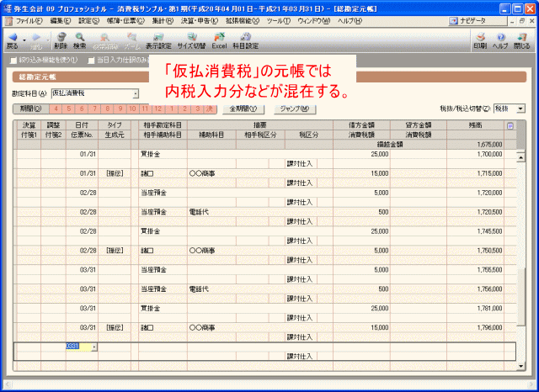Image resolution: width=539 pixels, height=392 pixels.
Task: Select month 8 period tab
Action: (x=107, y=109)
